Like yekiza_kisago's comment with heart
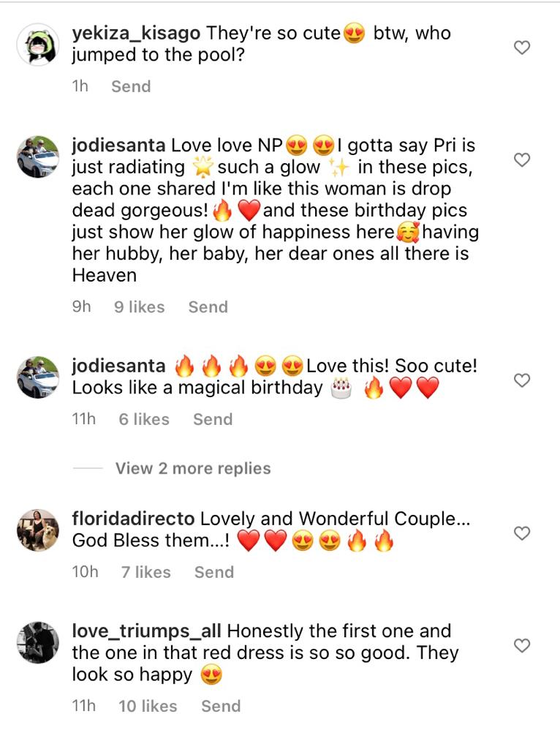 click(521, 48)
